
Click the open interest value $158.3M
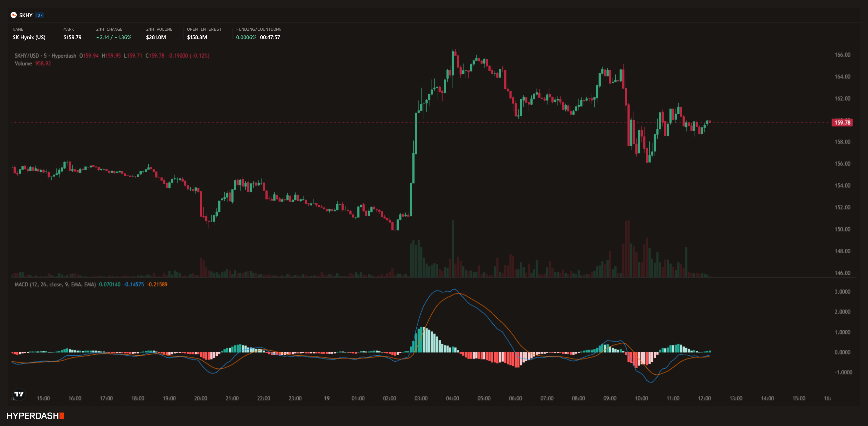pos(197,37)
